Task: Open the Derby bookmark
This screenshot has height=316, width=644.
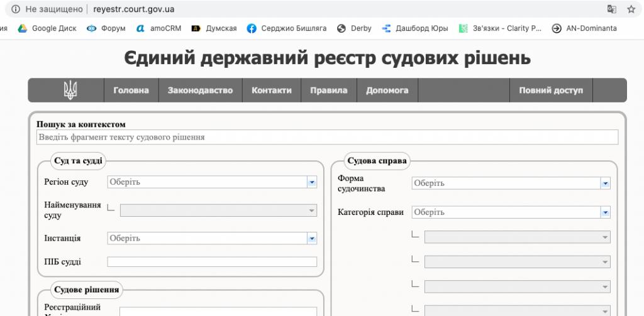Action: click(355, 28)
